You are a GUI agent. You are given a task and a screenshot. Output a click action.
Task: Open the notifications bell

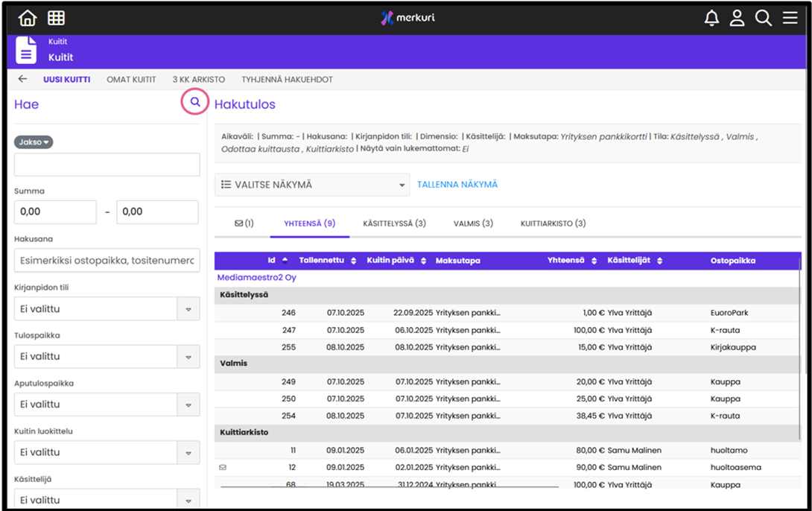point(711,19)
